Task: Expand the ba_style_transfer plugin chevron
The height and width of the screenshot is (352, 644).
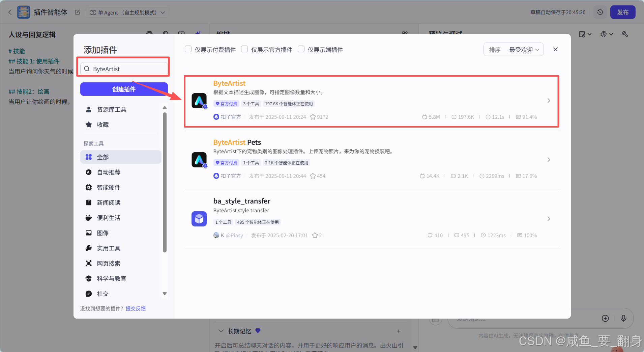Action: tap(549, 219)
